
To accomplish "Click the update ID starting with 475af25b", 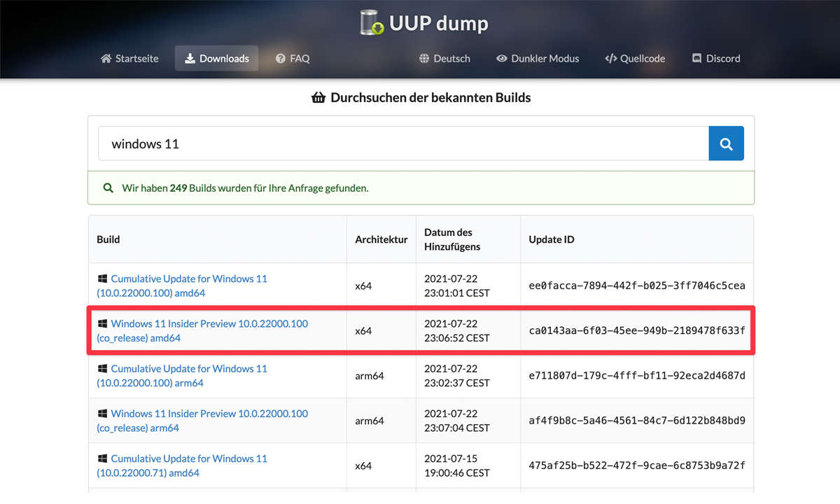I will 637,465.
